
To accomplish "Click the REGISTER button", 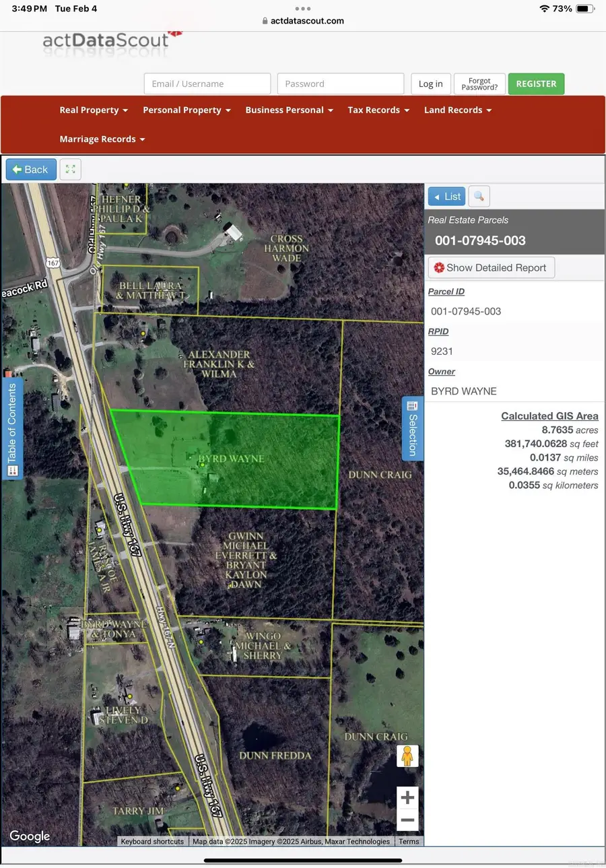I will point(536,84).
